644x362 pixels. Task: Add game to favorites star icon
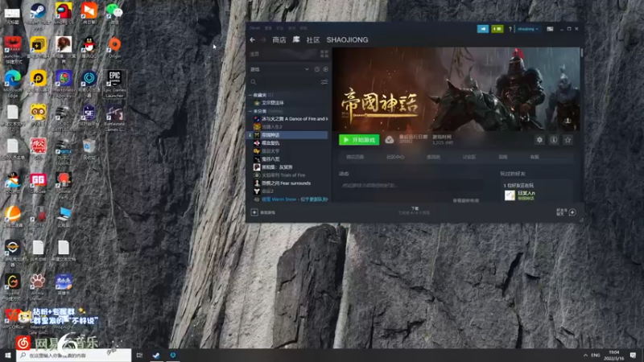(568, 140)
